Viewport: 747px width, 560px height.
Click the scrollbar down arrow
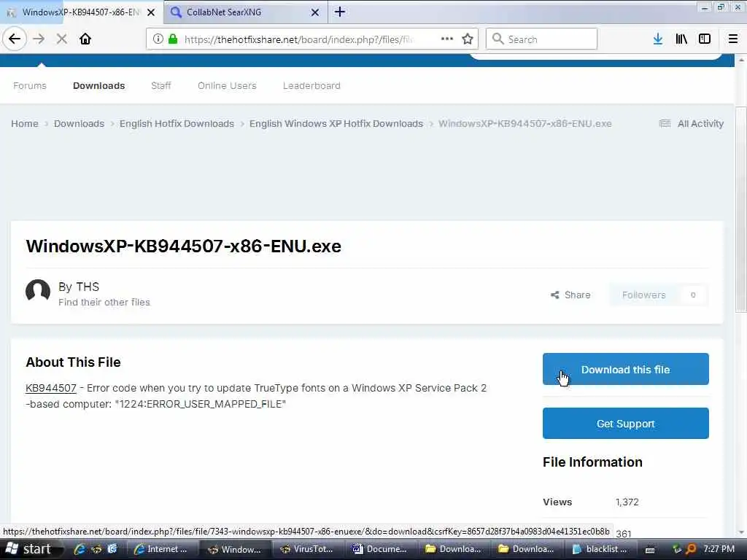pos(741,532)
